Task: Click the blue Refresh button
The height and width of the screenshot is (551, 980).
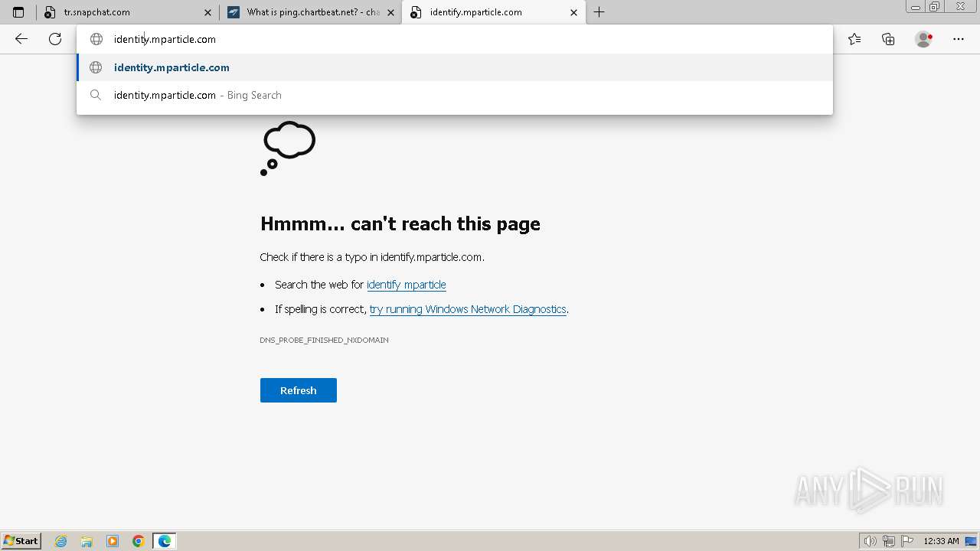Action: tap(299, 390)
